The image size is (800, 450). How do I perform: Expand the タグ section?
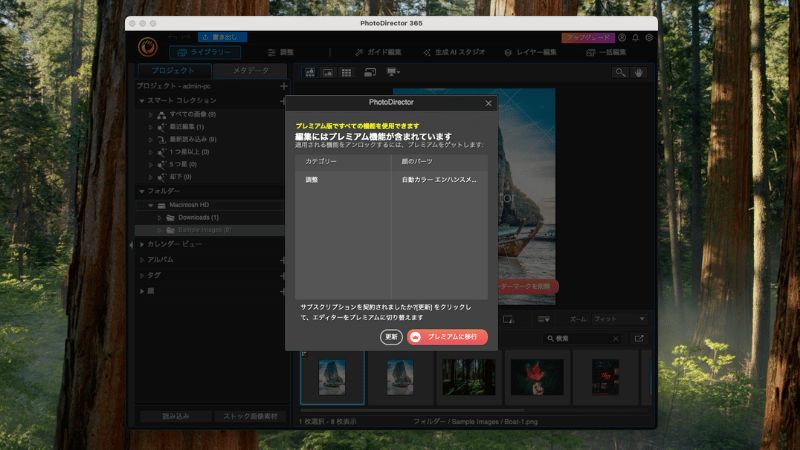[142, 276]
